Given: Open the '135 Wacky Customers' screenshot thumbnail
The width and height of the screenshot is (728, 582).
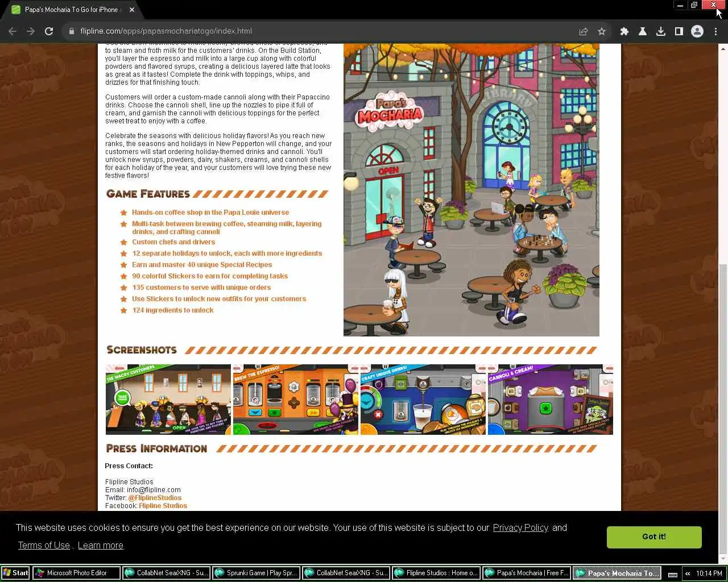Looking at the screenshot, I should [x=168, y=400].
